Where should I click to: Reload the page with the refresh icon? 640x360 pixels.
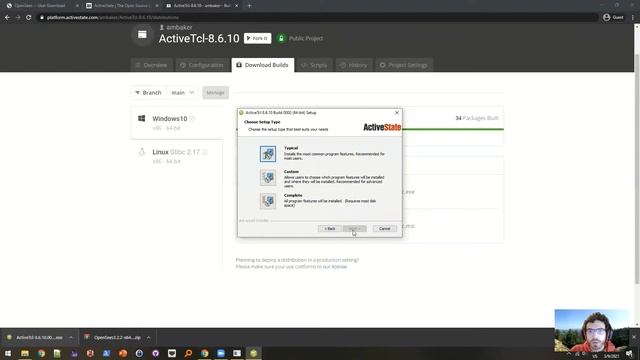pyautogui.click(x=29, y=17)
